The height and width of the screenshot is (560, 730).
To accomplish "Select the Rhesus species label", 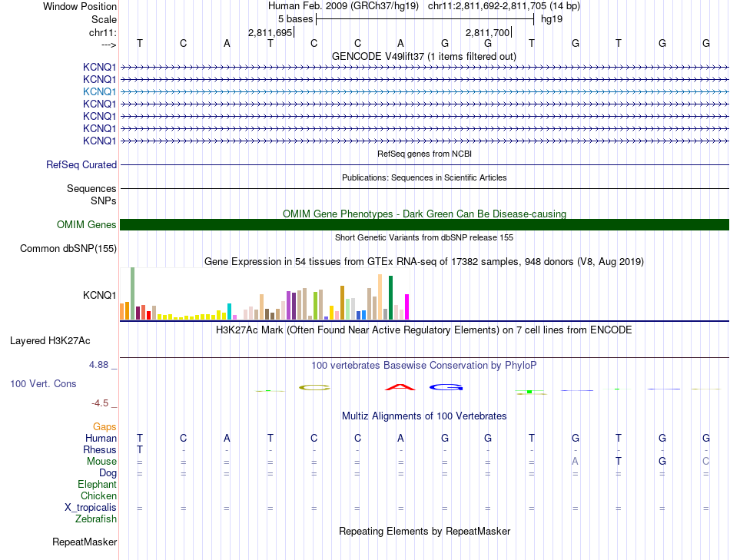I will pyautogui.click(x=100, y=449).
